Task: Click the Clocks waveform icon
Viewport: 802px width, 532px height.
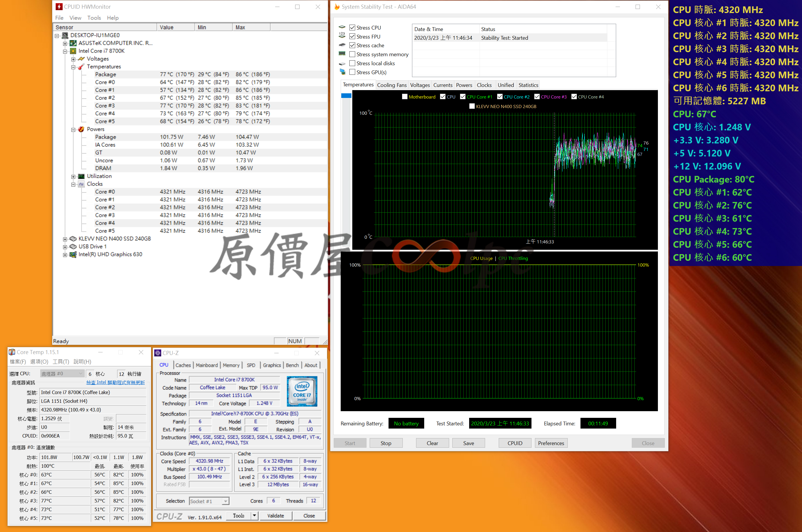Action: (81, 184)
